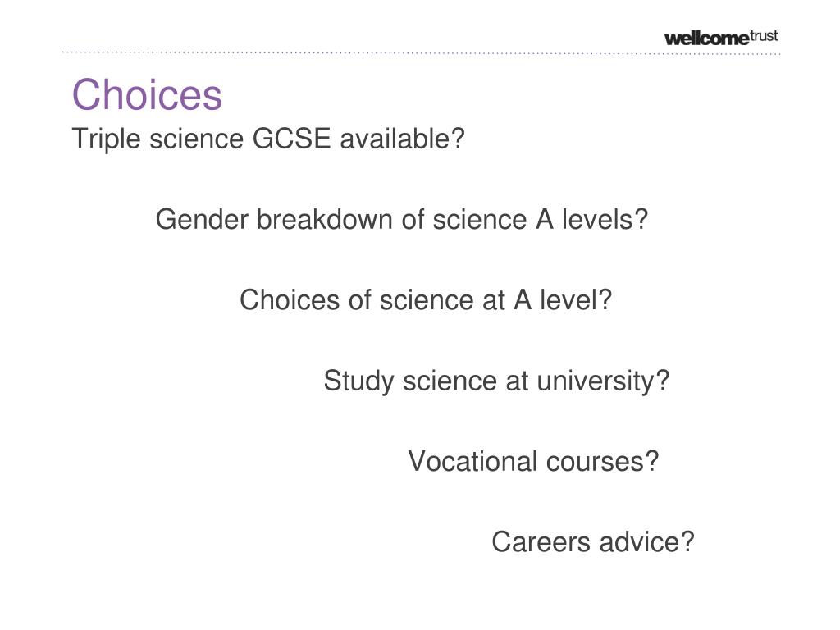Select the Careers advice question

coord(593,541)
